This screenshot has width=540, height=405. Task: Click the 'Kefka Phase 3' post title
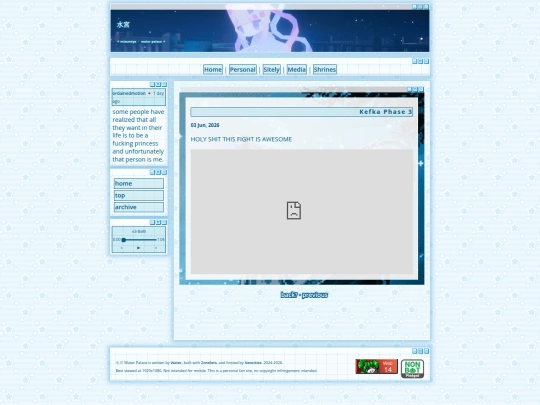click(x=385, y=112)
